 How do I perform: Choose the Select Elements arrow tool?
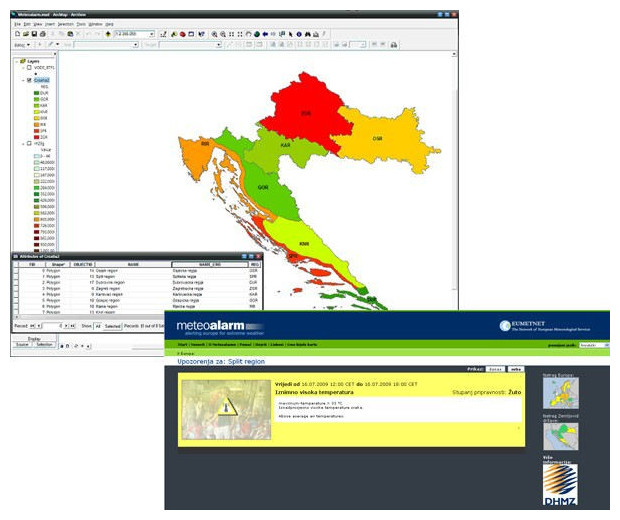[x=291, y=34]
